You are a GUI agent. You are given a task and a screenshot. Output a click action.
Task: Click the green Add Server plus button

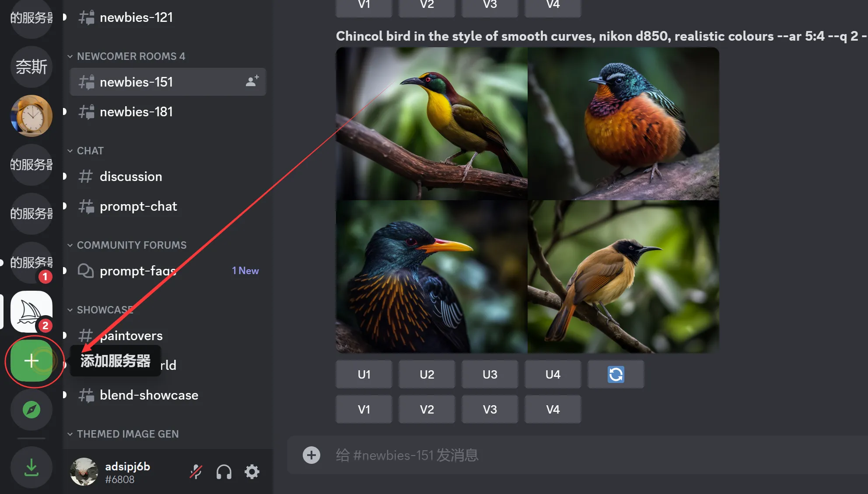31,361
